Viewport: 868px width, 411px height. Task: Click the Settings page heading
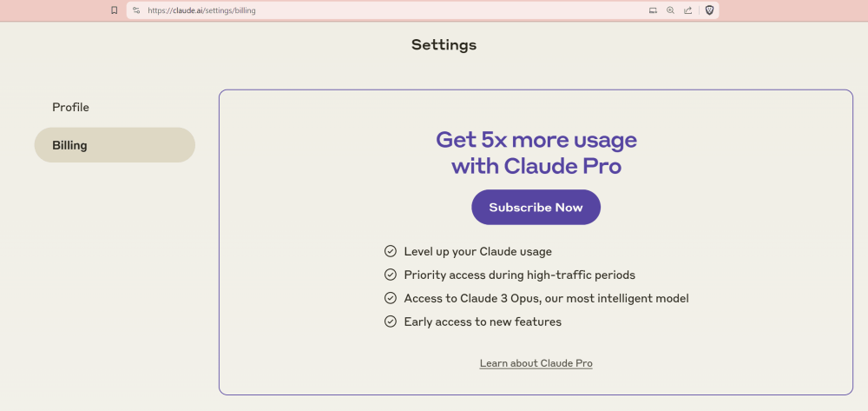pos(444,45)
